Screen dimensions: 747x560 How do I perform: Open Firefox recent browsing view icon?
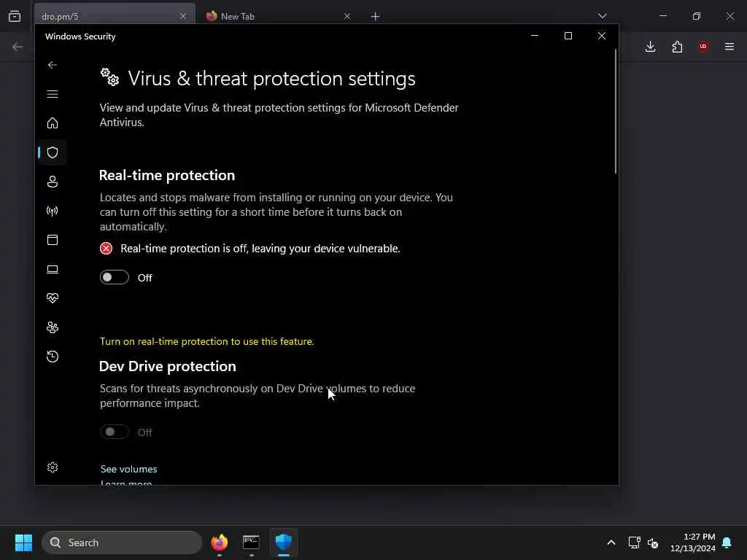pyautogui.click(x=15, y=16)
